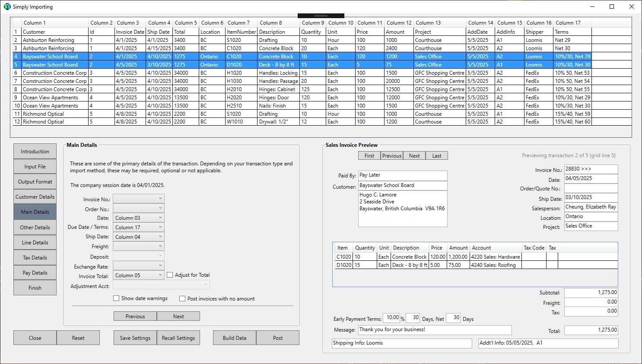Switch to the Output Format step
Image resolution: width=642 pixels, height=364 pixels.
point(35,182)
